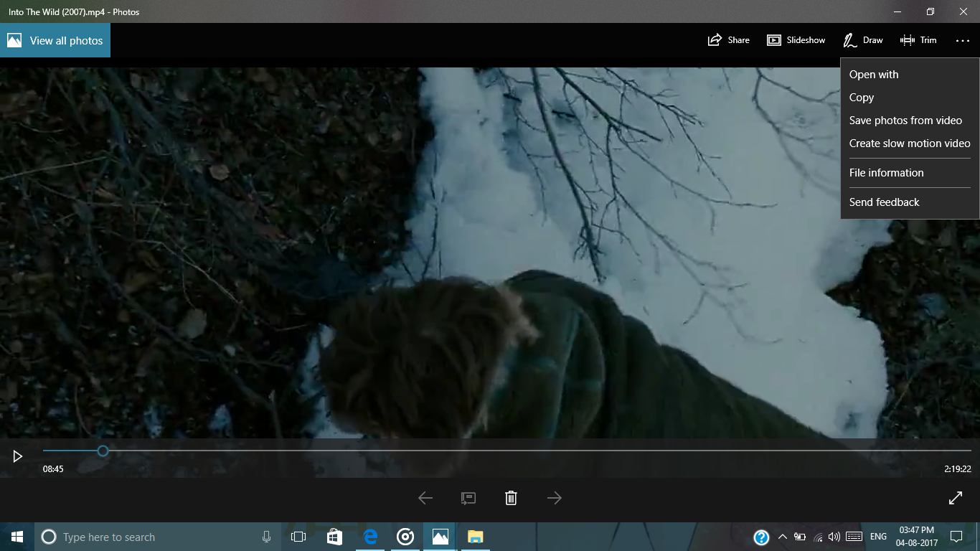Image resolution: width=980 pixels, height=551 pixels.
Task: Click the total duration 2:19:22
Action: click(958, 469)
